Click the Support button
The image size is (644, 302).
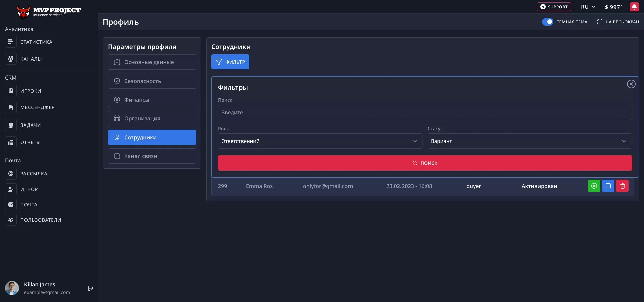click(x=553, y=7)
